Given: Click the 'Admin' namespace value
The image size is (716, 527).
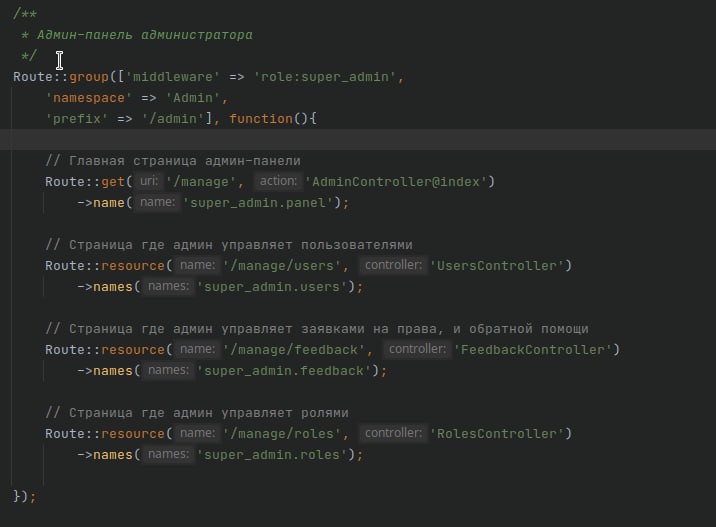Looking at the screenshot, I should [193, 98].
